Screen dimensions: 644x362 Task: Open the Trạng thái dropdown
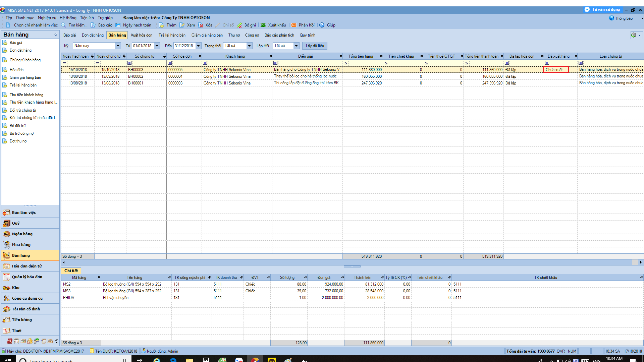tap(249, 46)
